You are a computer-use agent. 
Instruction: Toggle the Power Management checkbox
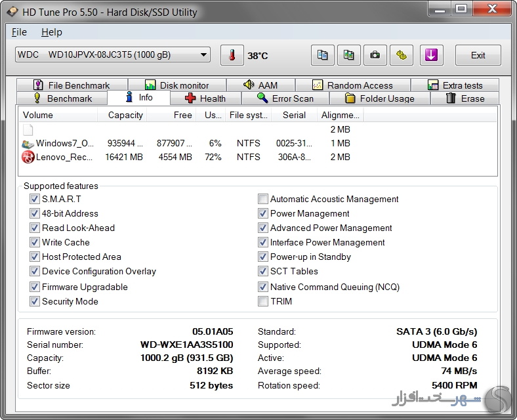263,214
